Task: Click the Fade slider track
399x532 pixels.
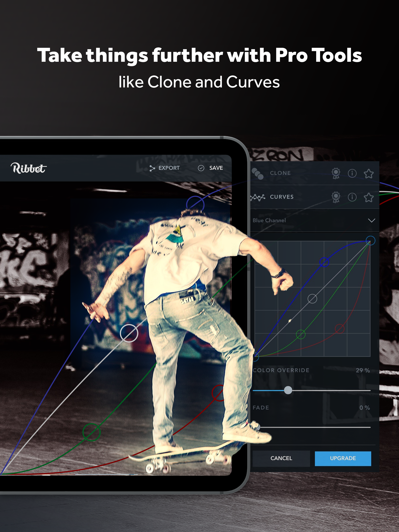Action: tap(315, 427)
